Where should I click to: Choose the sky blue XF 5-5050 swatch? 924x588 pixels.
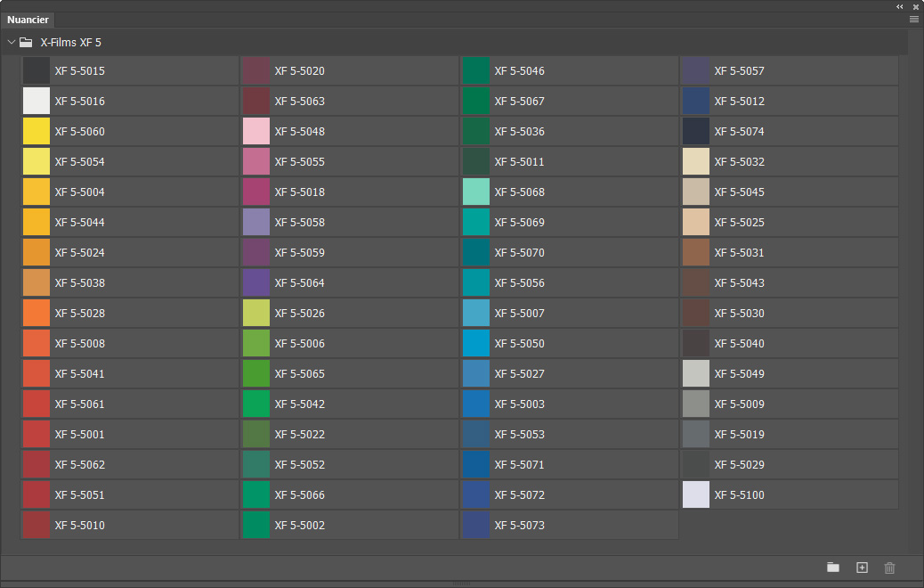click(476, 343)
